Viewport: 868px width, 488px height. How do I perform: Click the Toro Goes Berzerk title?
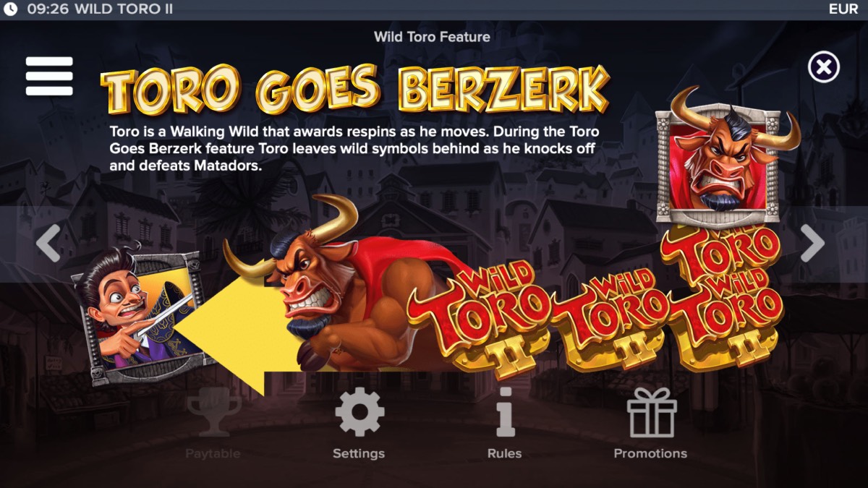pos(354,90)
